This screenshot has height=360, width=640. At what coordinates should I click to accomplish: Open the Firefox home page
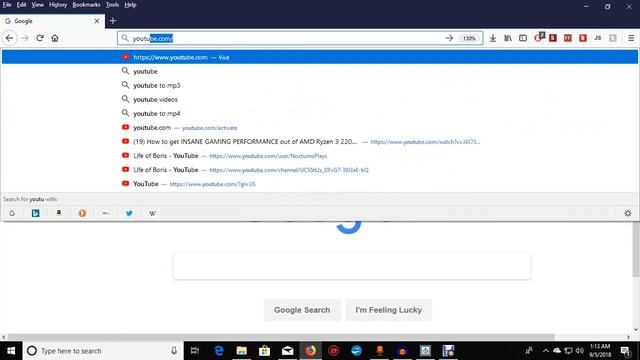[x=55, y=38]
